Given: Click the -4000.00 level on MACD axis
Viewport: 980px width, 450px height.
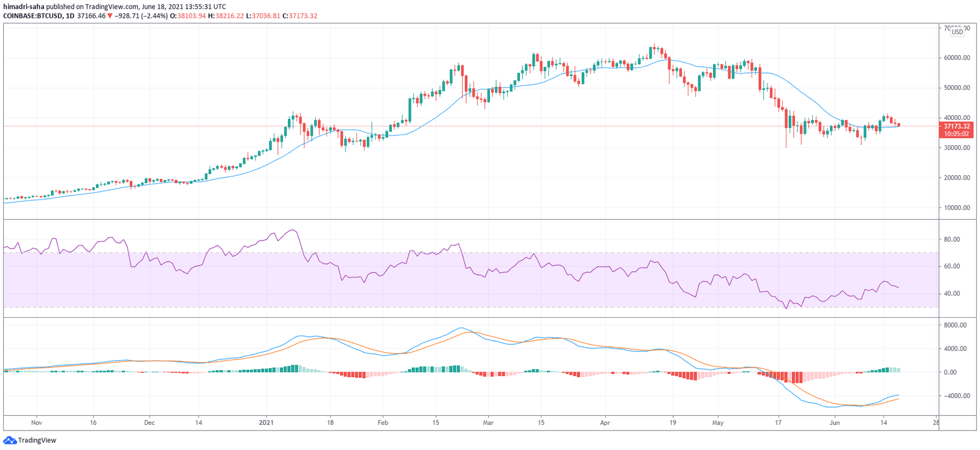Looking at the screenshot, I should (956, 396).
